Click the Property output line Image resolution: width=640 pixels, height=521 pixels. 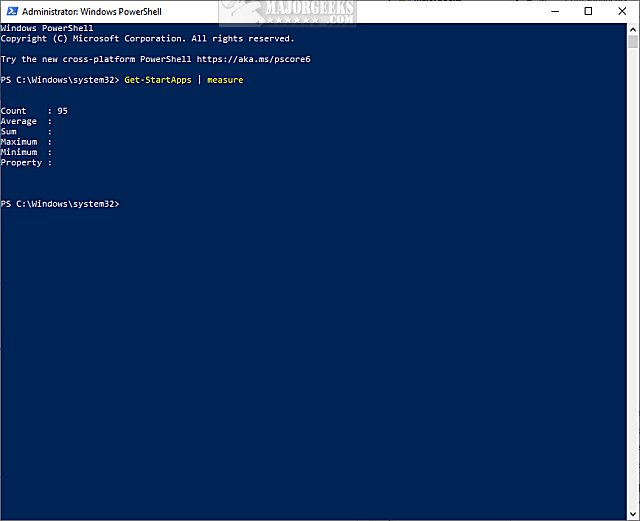pos(26,163)
